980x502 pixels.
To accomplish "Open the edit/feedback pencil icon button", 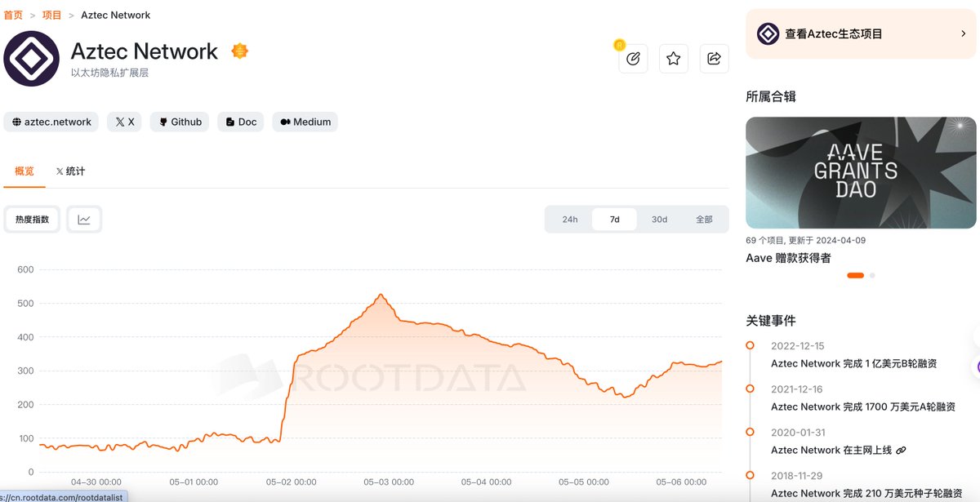I will point(633,59).
